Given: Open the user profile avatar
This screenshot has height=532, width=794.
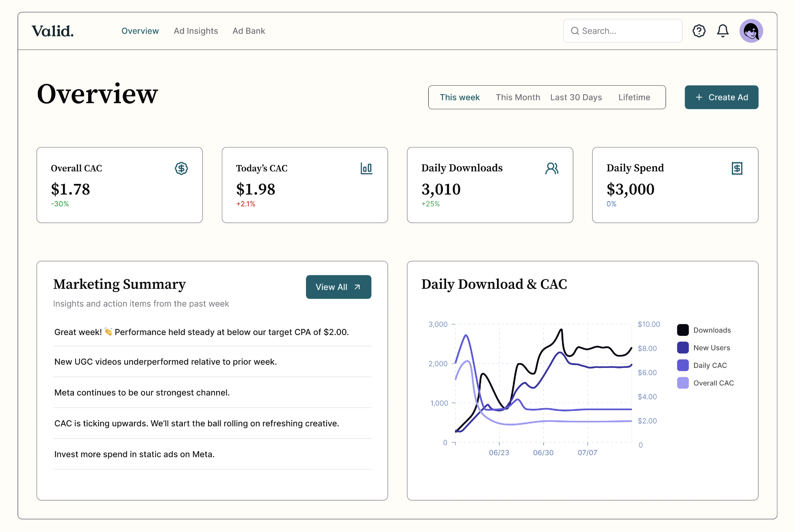Looking at the screenshot, I should coord(751,31).
